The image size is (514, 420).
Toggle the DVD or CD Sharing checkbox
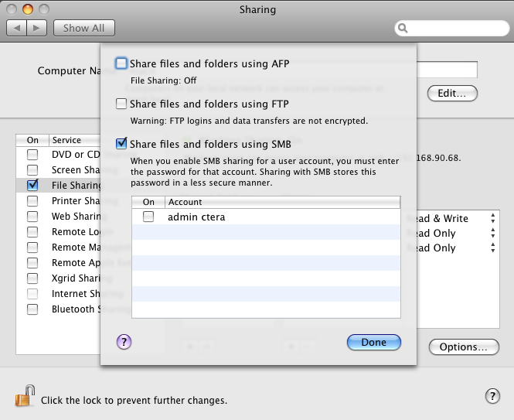point(32,154)
